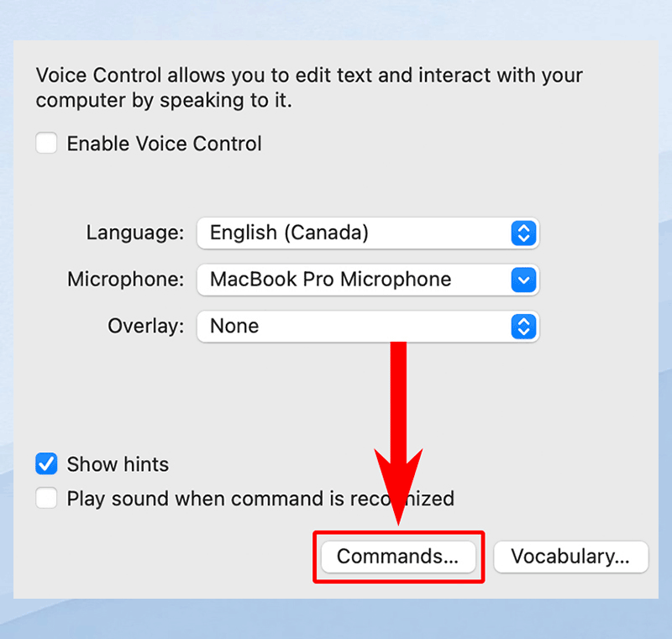The height and width of the screenshot is (639, 672).
Task: Click the blue chevron on Microphone dropdown
Action: pyautogui.click(x=523, y=280)
